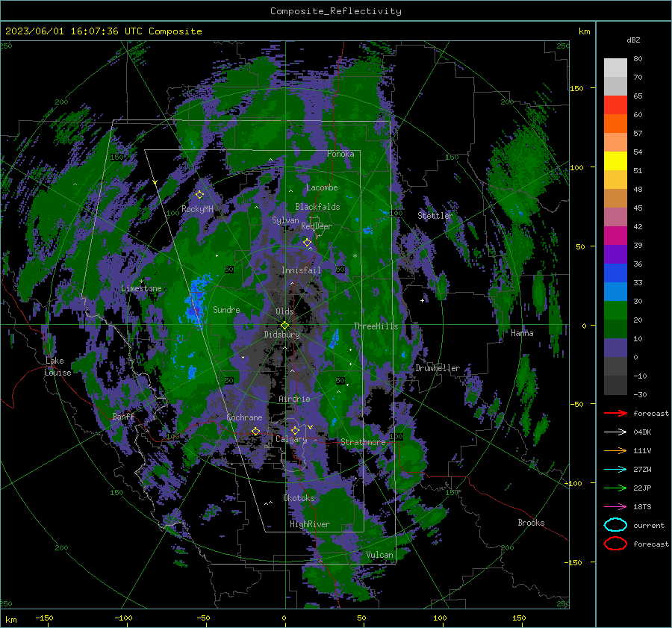
Task: Click the Limestone label on the map
Action: [x=141, y=288]
